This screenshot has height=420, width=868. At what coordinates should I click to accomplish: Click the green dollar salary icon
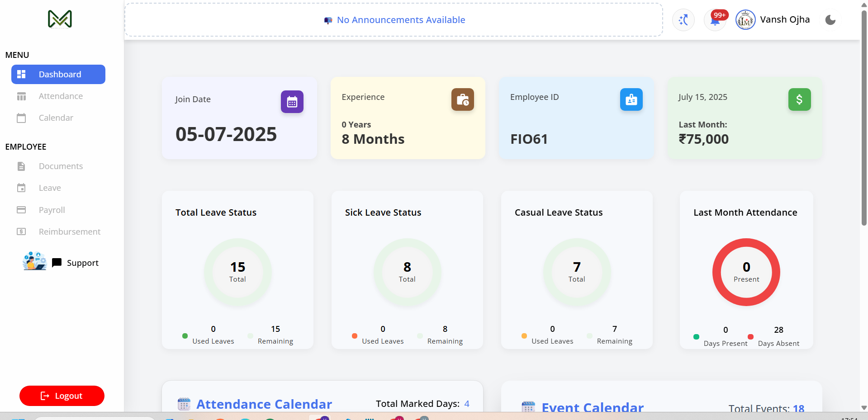[799, 99]
